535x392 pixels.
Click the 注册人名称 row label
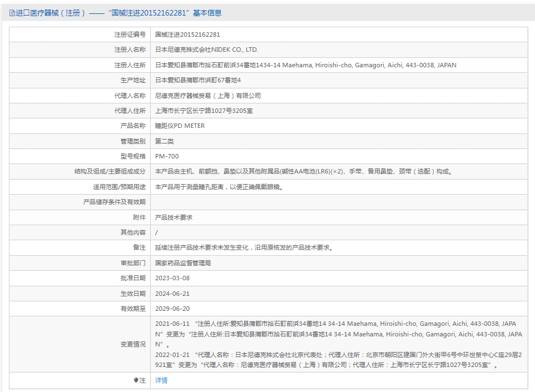130,50
